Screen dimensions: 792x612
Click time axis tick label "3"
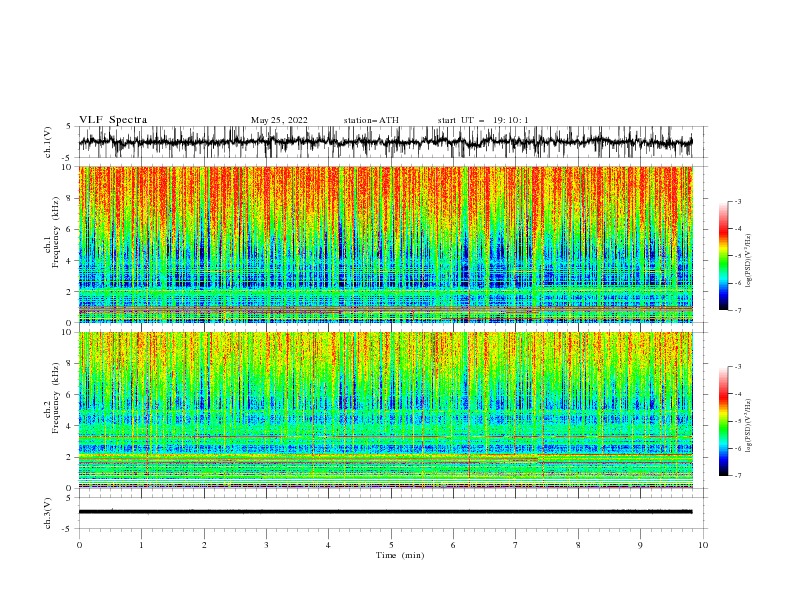pos(266,545)
